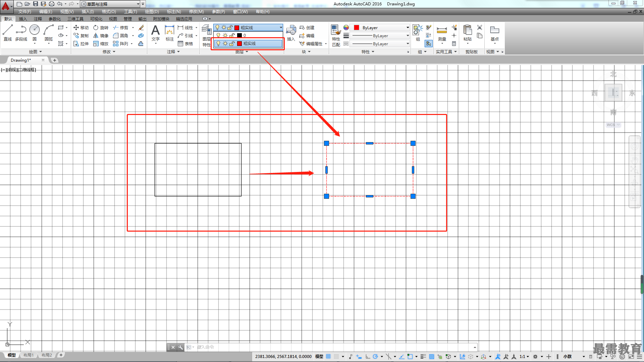
Task: Click the 线性 dimension button
Action: pyautogui.click(x=185, y=27)
